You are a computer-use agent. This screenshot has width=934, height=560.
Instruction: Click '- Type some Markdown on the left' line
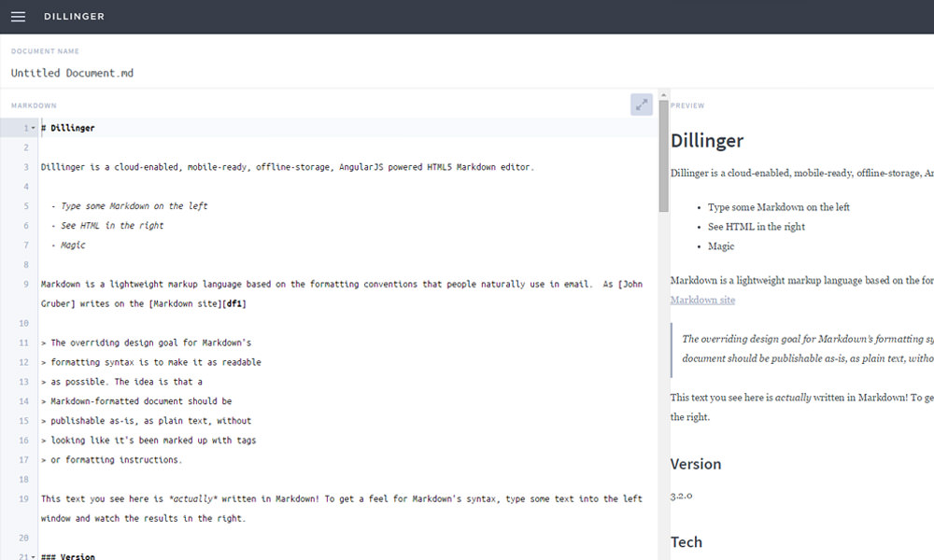pos(129,206)
